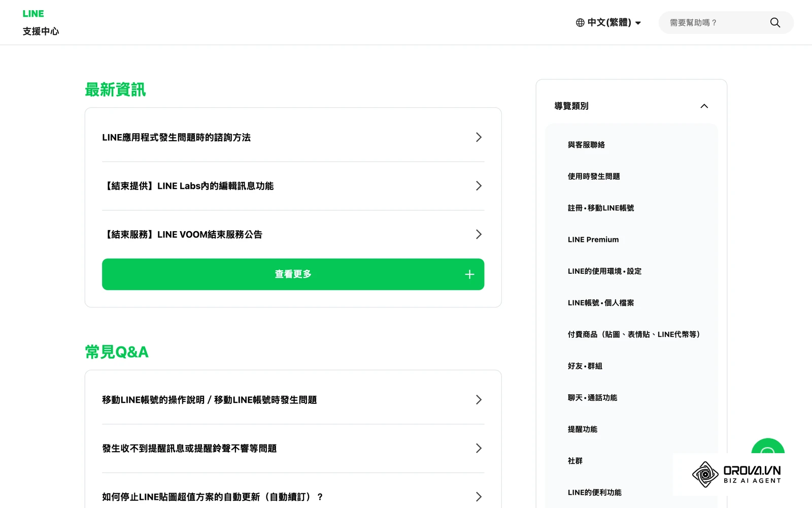Viewport: 812px width, 508px height.
Task: Select 註冊•移動LINE帳號 category
Action: 601,208
